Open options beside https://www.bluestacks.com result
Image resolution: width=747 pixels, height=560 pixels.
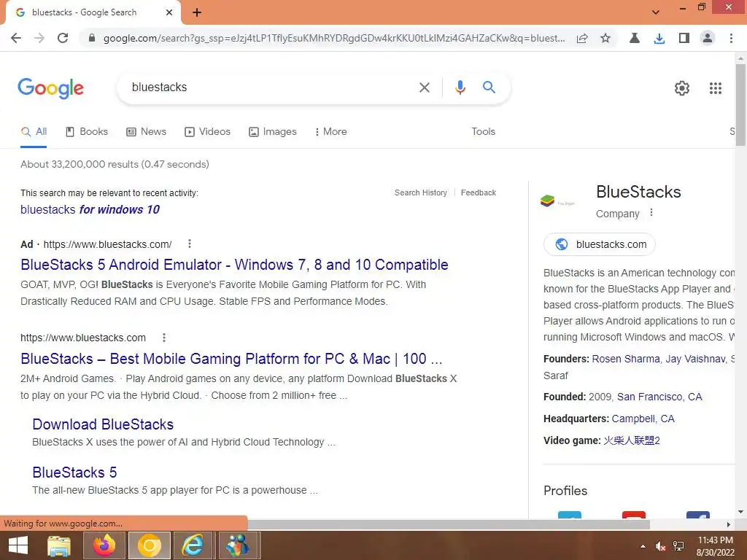point(164,338)
